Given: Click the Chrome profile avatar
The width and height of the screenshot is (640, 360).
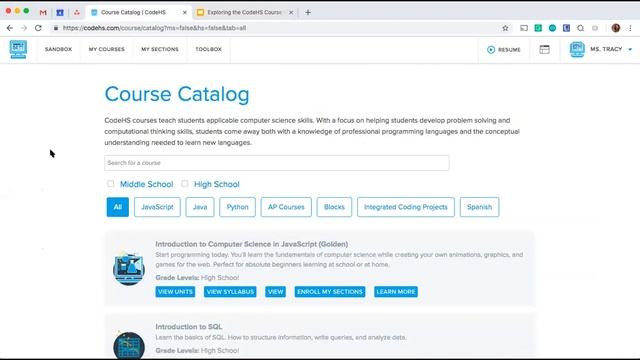Looking at the screenshot, I should coord(616,28).
